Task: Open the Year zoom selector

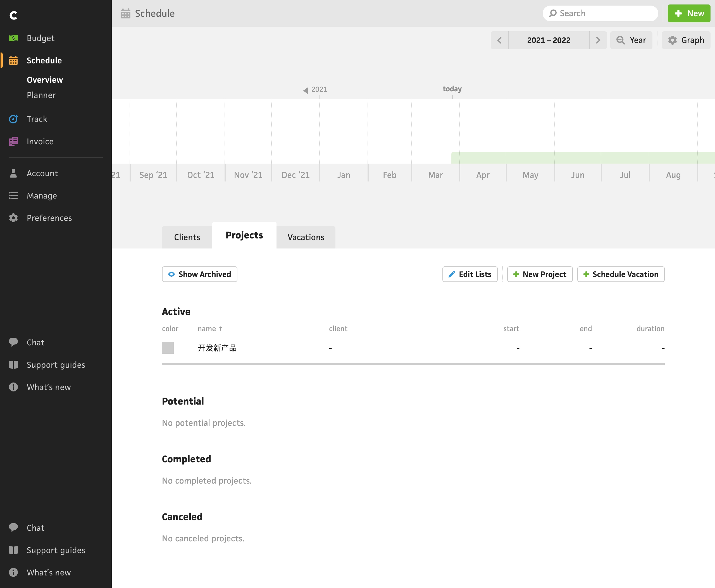Action: [x=631, y=40]
